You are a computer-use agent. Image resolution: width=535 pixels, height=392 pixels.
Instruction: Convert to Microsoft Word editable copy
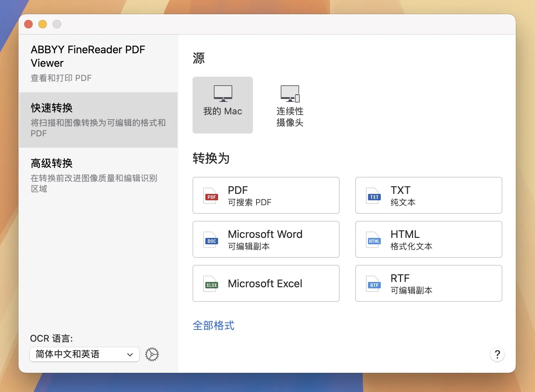point(266,239)
